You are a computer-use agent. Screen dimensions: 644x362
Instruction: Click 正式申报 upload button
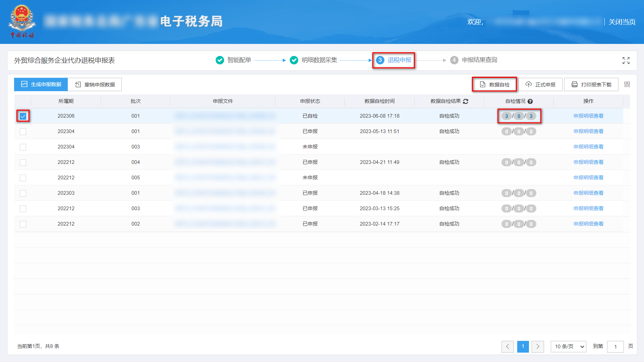click(x=540, y=84)
